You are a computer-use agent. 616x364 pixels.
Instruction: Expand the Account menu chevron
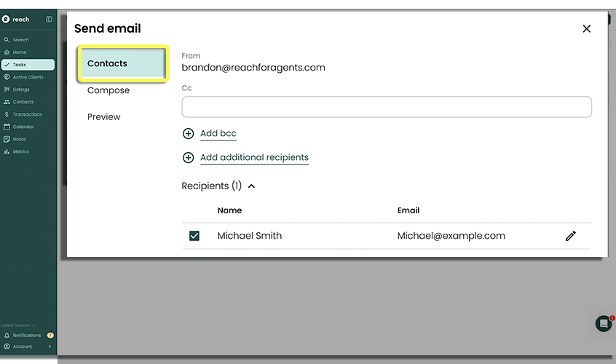pos(50,347)
